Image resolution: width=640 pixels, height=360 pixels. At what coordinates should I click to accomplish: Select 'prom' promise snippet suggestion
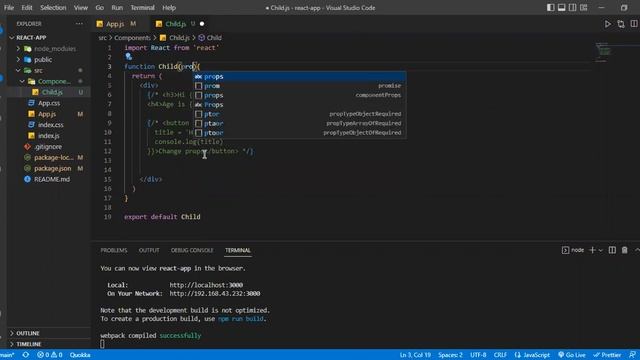[299, 86]
